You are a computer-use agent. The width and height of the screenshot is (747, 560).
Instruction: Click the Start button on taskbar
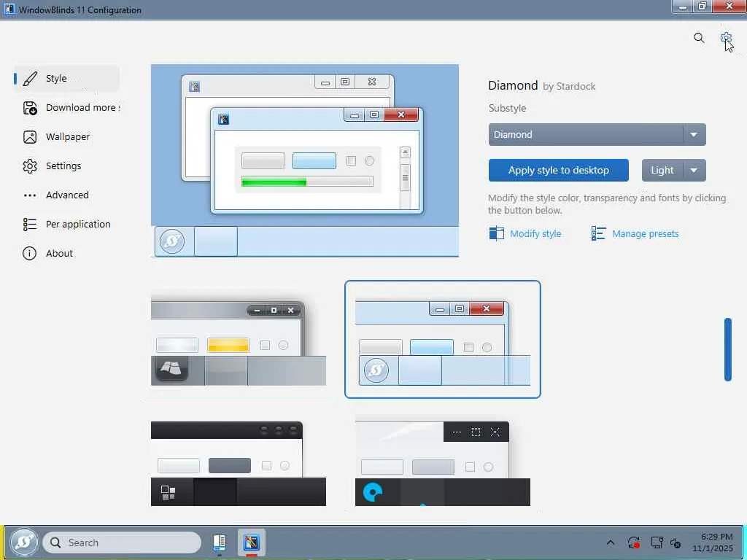24,542
